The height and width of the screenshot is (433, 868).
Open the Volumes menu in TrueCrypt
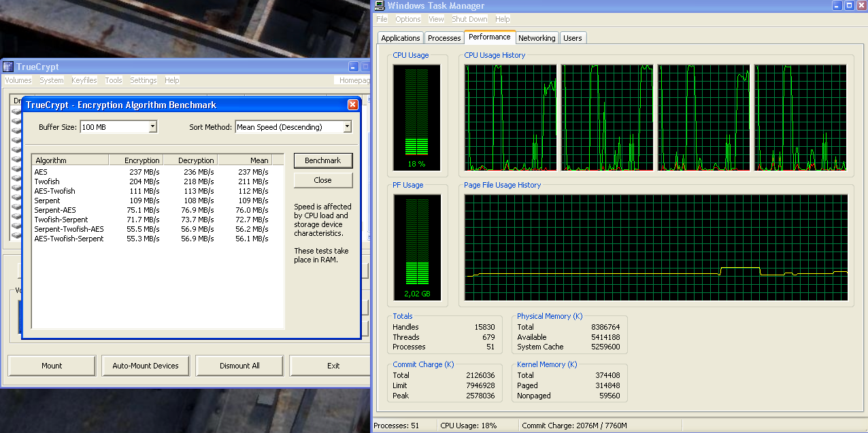coord(18,80)
